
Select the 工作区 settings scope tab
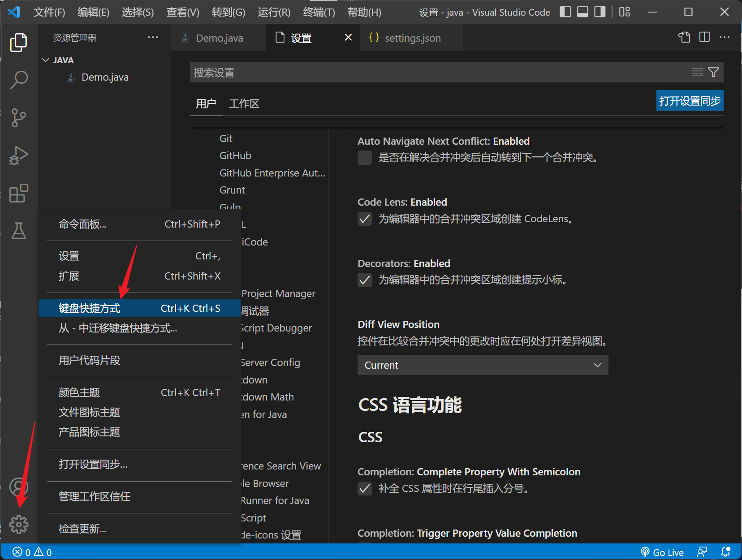click(x=244, y=103)
